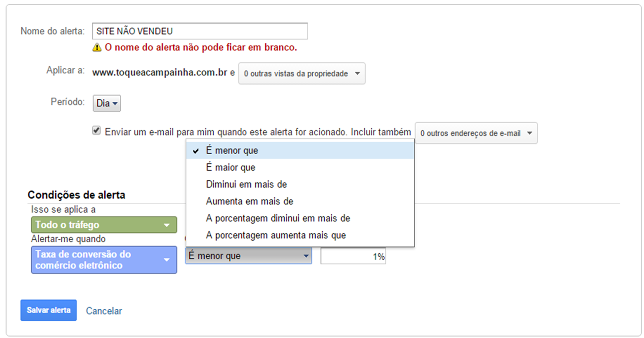
Task: Choose Aumenta em mais de condition
Action: tap(249, 201)
